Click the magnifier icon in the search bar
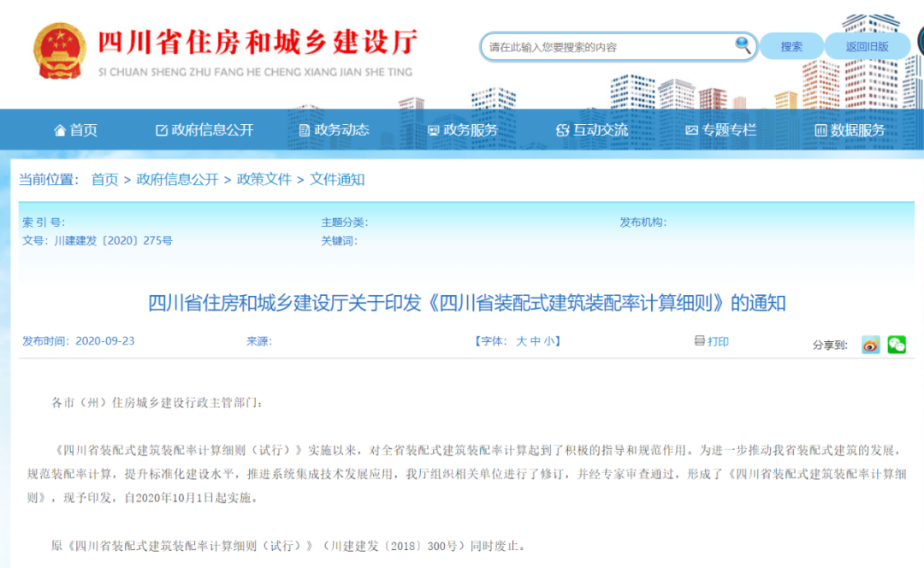This screenshot has width=924, height=568. (742, 46)
